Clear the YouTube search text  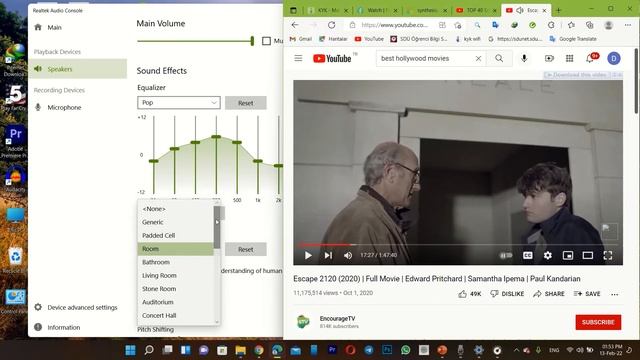pos(478,58)
